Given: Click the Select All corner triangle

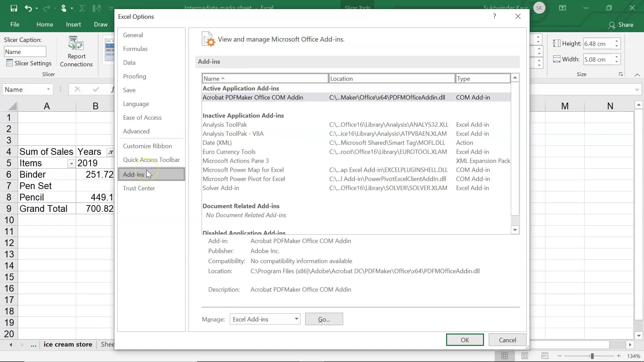Looking at the screenshot, I should pyautogui.click(x=12, y=106).
